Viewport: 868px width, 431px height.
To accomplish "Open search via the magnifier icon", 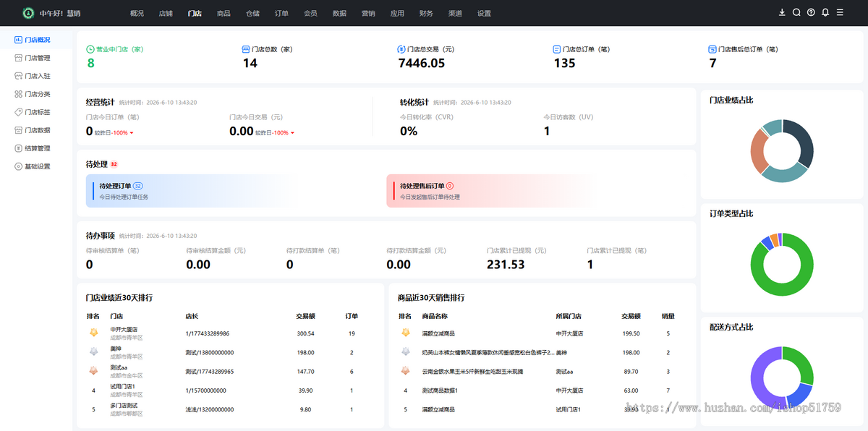I will 796,12.
